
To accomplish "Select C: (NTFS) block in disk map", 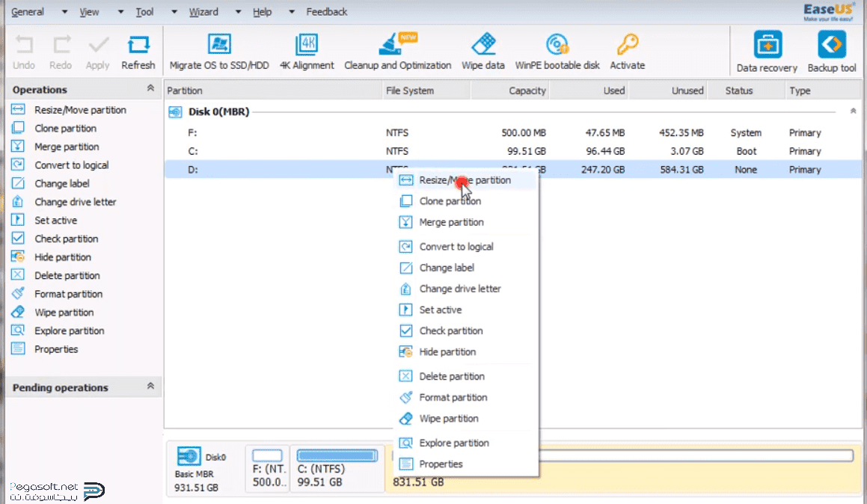I will [337, 469].
